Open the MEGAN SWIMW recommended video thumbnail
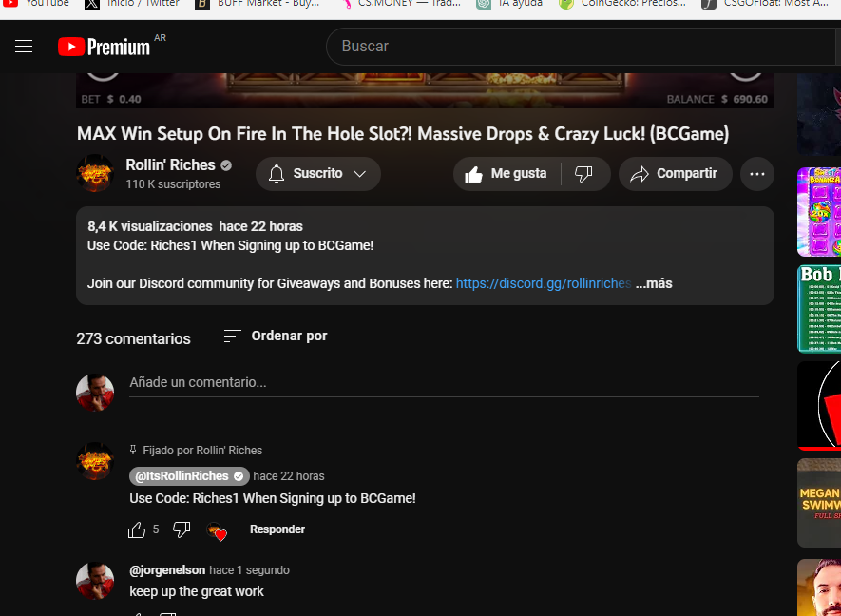 [819, 503]
